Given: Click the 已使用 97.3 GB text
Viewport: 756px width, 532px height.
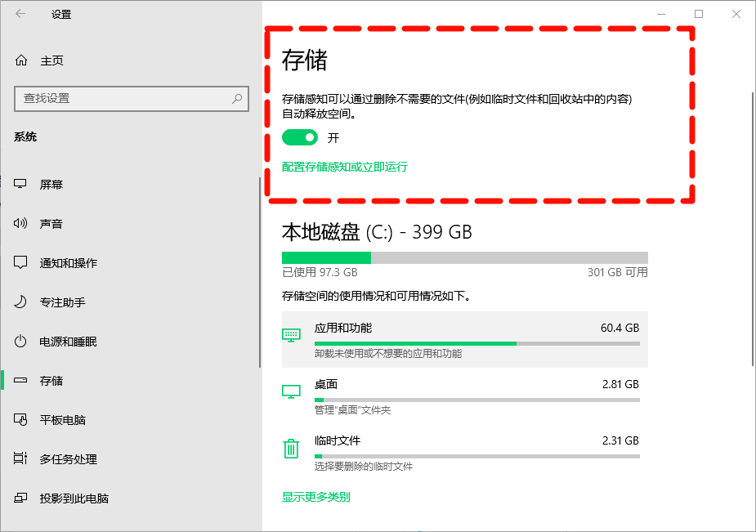Looking at the screenshot, I should click(x=320, y=272).
